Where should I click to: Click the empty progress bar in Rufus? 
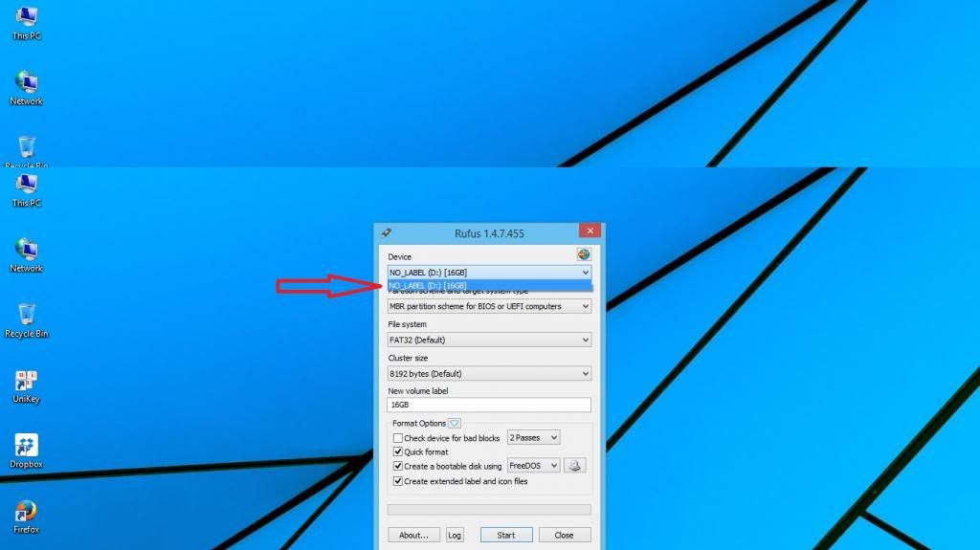tap(489, 510)
